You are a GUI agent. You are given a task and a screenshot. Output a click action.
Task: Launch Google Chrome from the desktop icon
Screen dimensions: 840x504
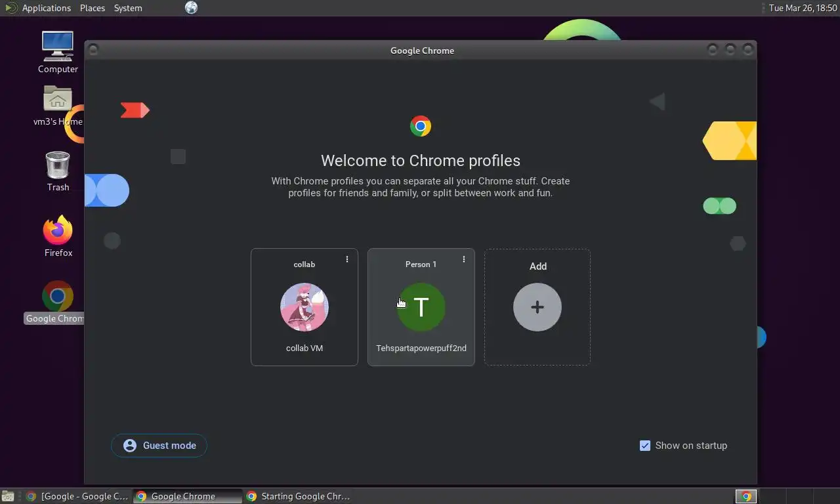coord(55,303)
